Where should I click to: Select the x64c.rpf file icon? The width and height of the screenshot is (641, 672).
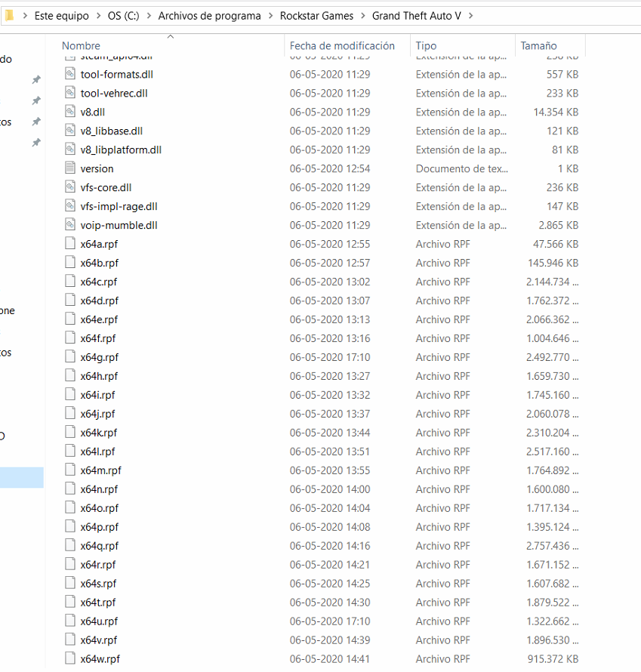coord(70,281)
